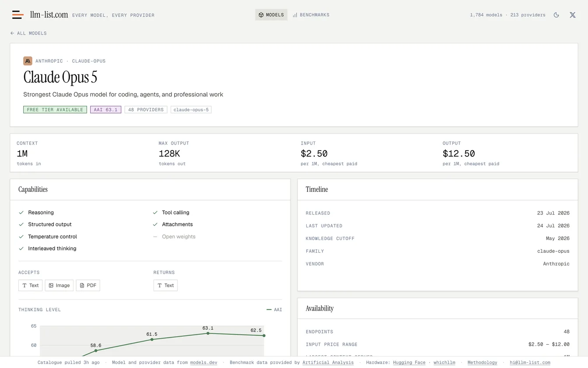Click the "Capabilities" panel heading
This screenshot has width=588, height=368.
pyautogui.click(x=33, y=190)
